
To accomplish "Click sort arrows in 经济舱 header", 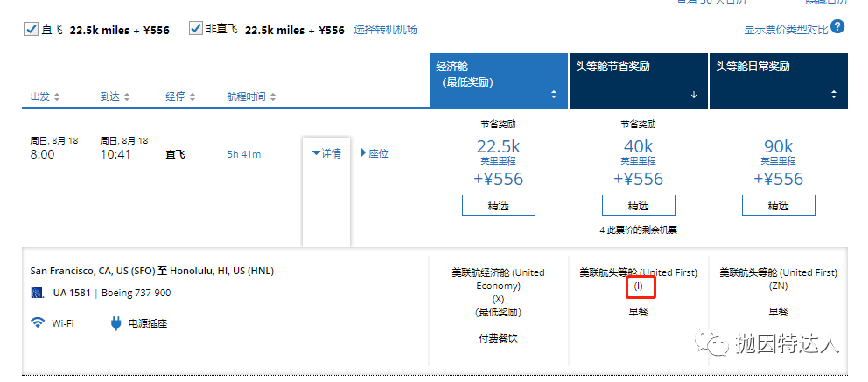I will (x=554, y=95).
